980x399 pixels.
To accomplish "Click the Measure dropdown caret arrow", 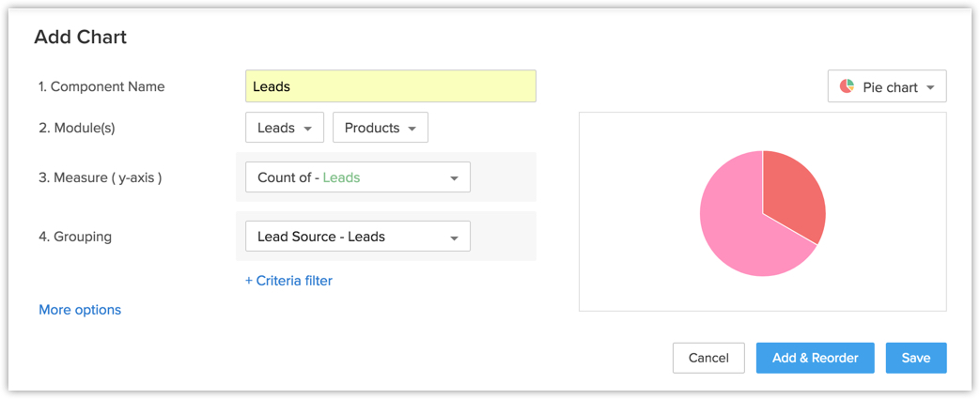I will click(x=454, y=178).
